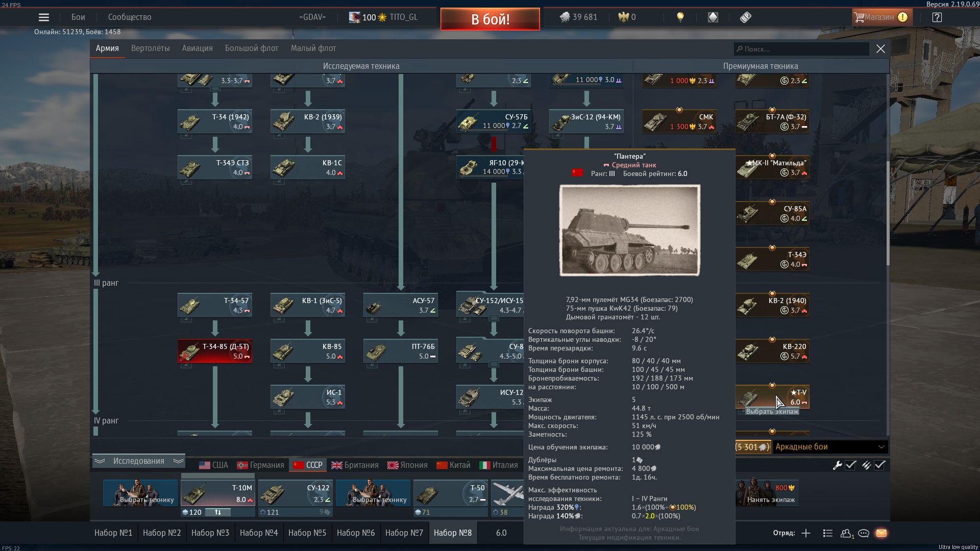
Task: Switch to the Вертолёты tab
Action: (150, 48)
